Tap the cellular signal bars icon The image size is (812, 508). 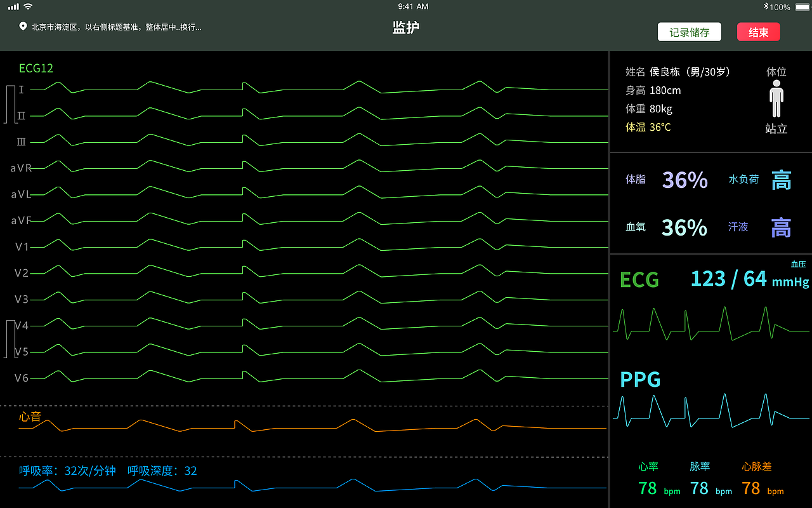(x=13, y=6)
